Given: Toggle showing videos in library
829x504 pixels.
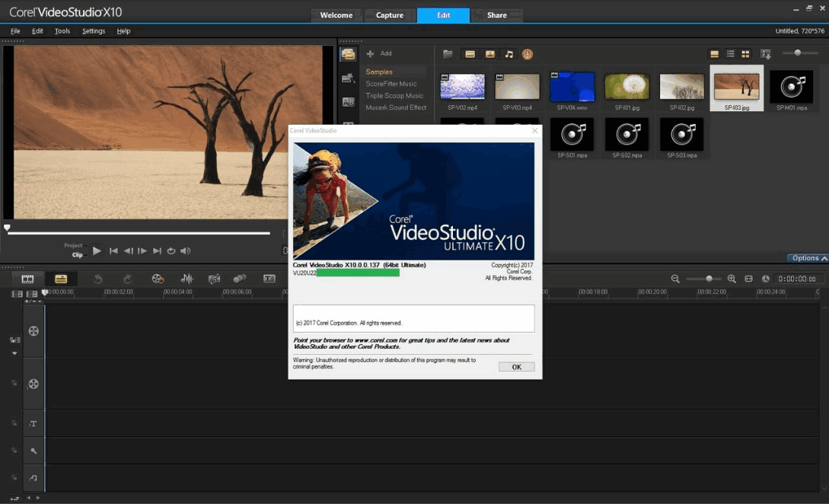Looking at the screenshot, I should pos(470,54).
